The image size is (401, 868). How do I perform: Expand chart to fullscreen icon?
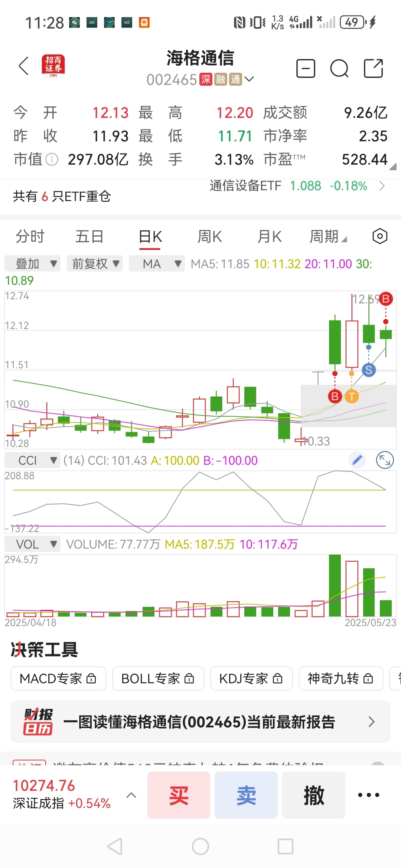pos(385,460)
